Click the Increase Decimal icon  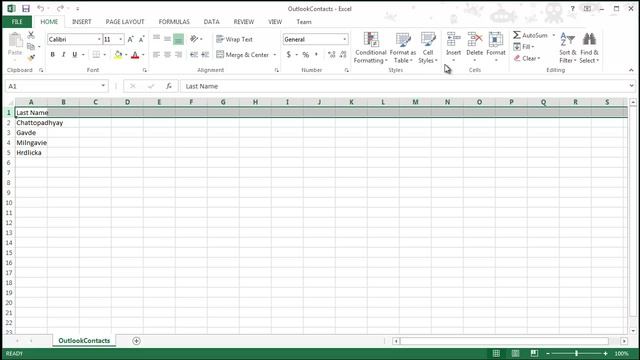331,55
